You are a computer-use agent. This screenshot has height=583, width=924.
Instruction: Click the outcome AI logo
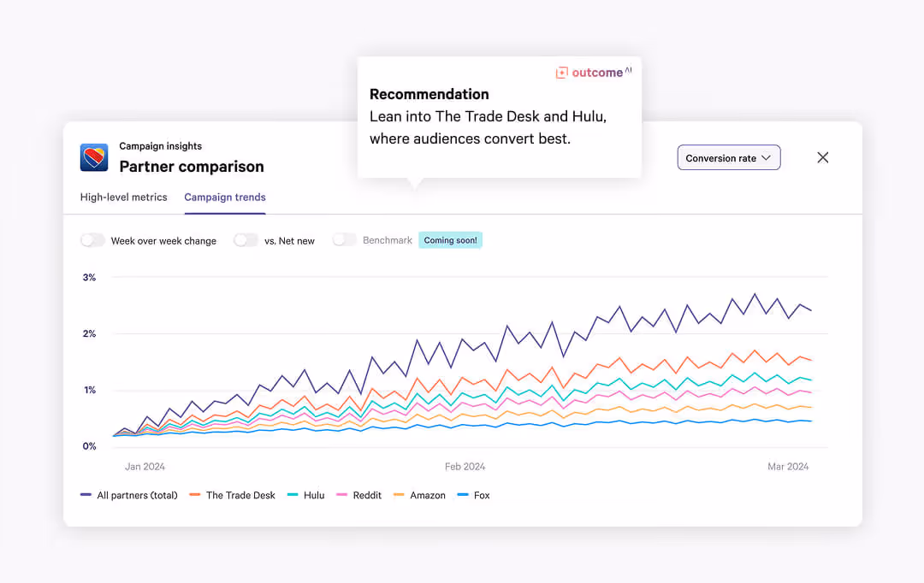point(593,72)
